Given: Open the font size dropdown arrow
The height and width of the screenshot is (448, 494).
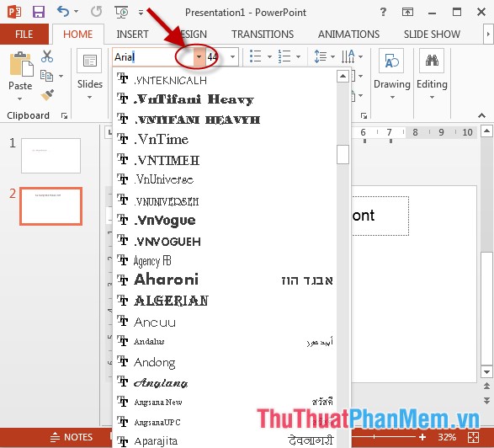Looking at the screenshot, I should click(233, 57).
